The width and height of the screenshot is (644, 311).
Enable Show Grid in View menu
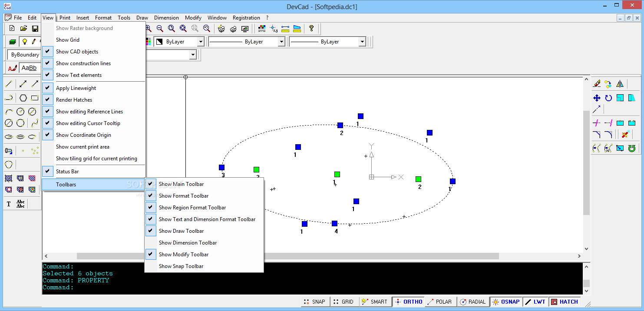pyautogui.click(x=93, y=40)
